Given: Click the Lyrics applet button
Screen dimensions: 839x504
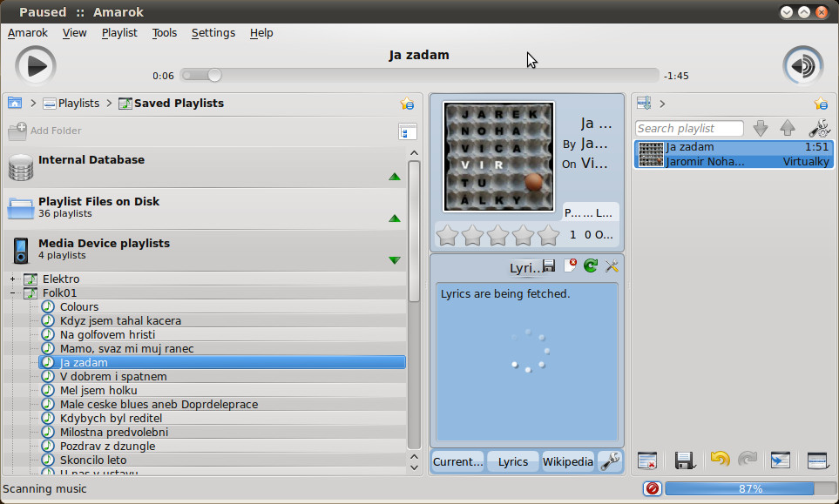Looking at the screenshot, I should point(512,462).
